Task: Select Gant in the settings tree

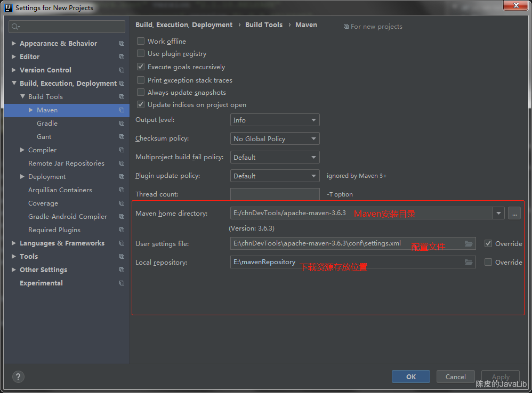Action: 44,136
